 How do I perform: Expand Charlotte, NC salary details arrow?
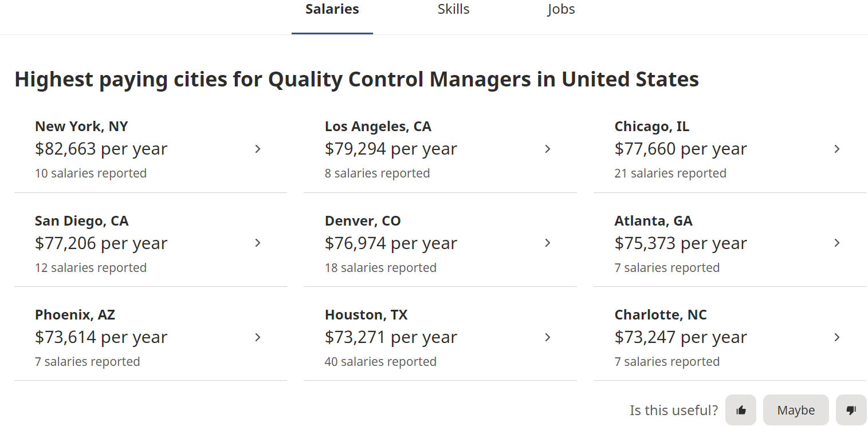click(x=837, y=337)
